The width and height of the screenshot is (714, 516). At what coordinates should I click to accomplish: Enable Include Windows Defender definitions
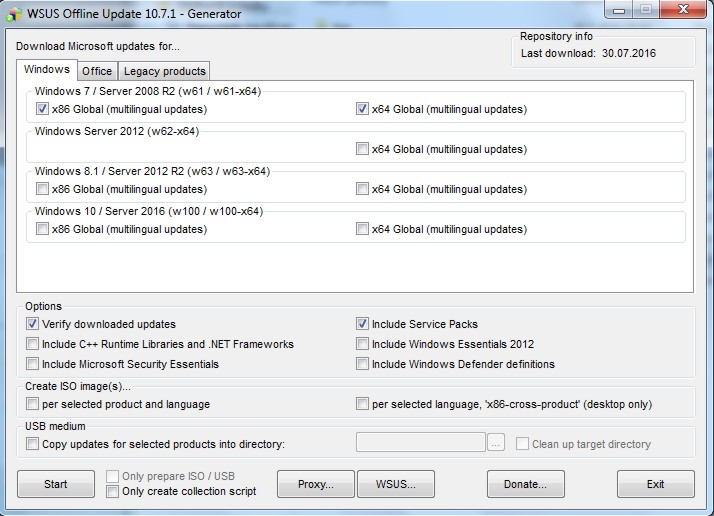[x=362, y=364]
